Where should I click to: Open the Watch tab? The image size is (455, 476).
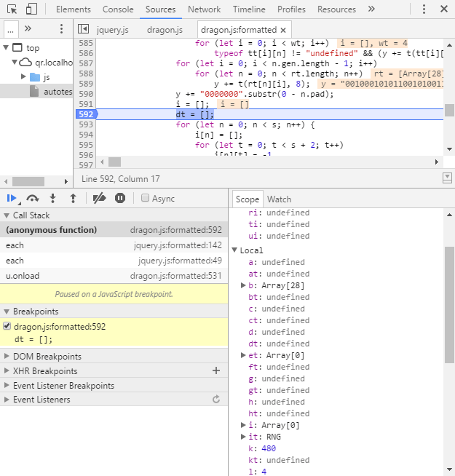(279, 199)
